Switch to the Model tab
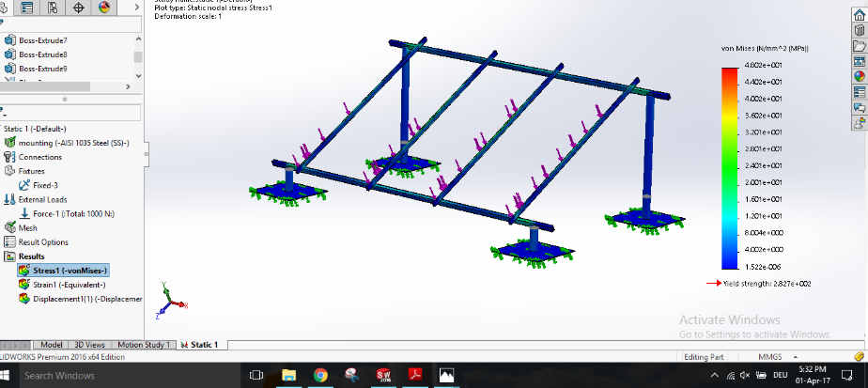 click(52, 345)
